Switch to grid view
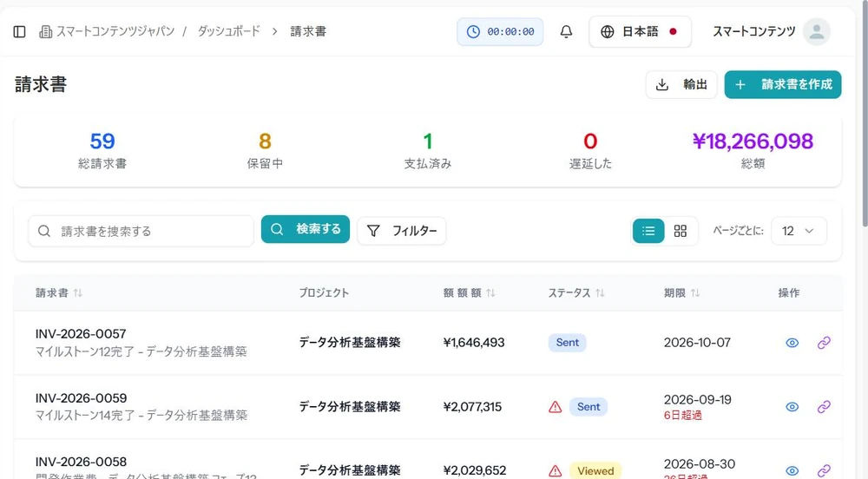 [x=681, y=231]
